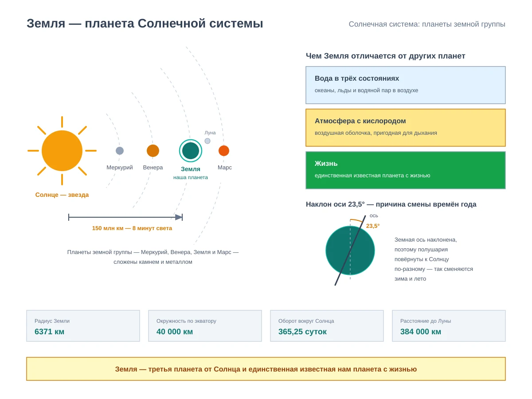Click the 'Планеты земной группы' caption paragraph
This screenshot has width=532, height=399.
pyautogui.click(x=153, y=257)
